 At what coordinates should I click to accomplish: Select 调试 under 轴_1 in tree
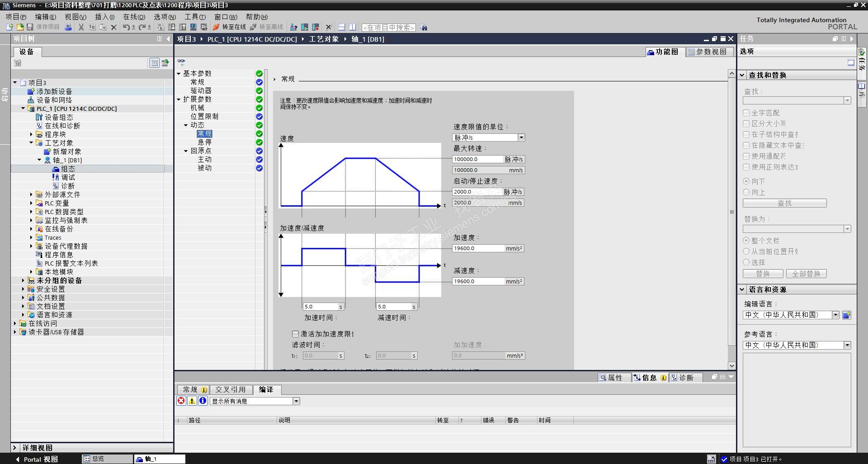click(x=68, y=177)
